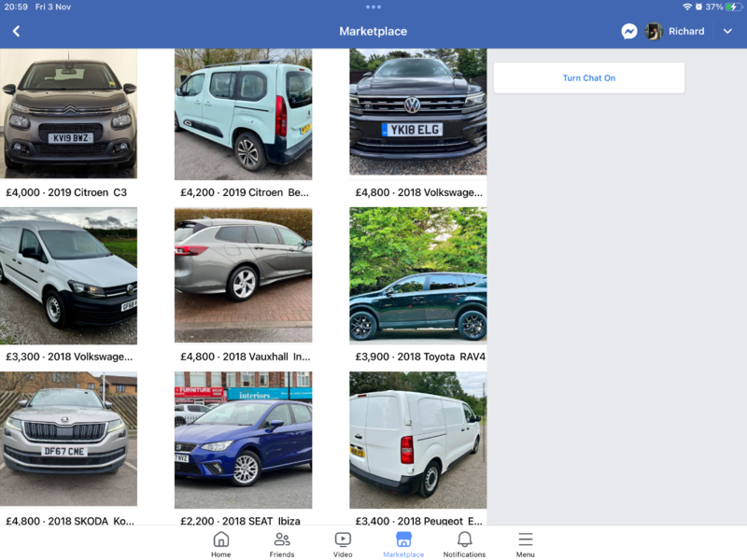View the YK18 ELG Volkswagen photo
The height and width of the screenshot is (560, 747).
point(418,112)
